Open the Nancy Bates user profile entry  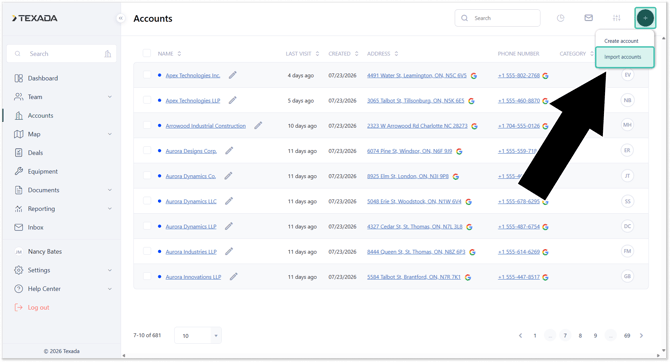pos(44,252)
